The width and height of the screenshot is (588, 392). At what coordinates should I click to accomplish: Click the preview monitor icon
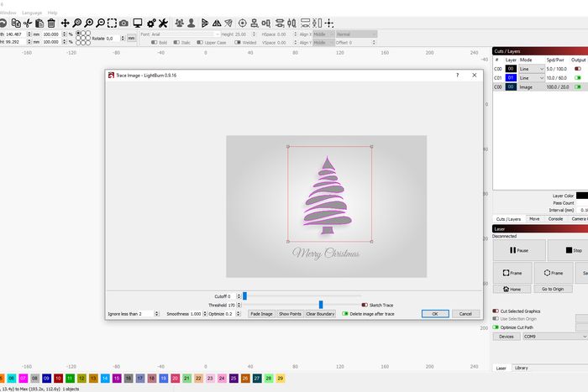point(139,23)
